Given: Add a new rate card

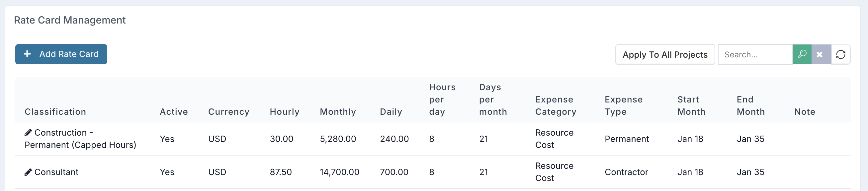Looking at the screenshot, I should pos(61,54).
